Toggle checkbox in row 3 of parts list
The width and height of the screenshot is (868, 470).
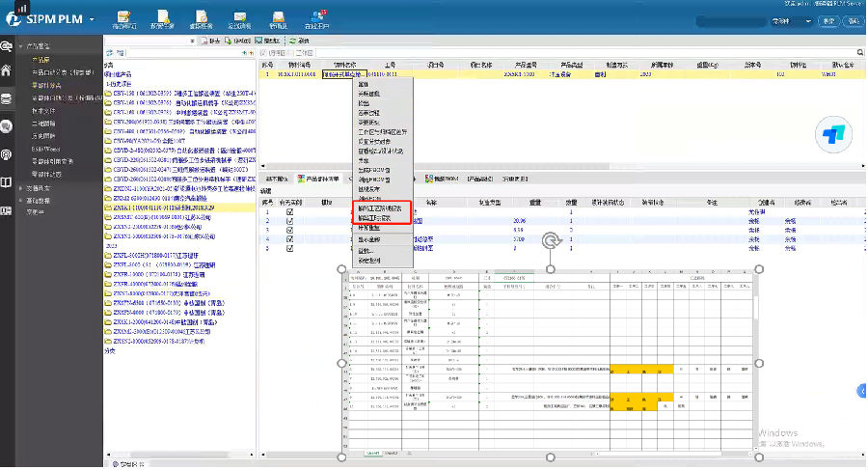[289, 230]
